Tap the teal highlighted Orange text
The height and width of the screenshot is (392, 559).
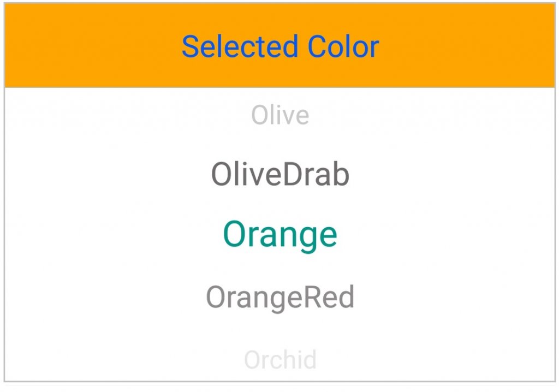click(x=280, y=235)
